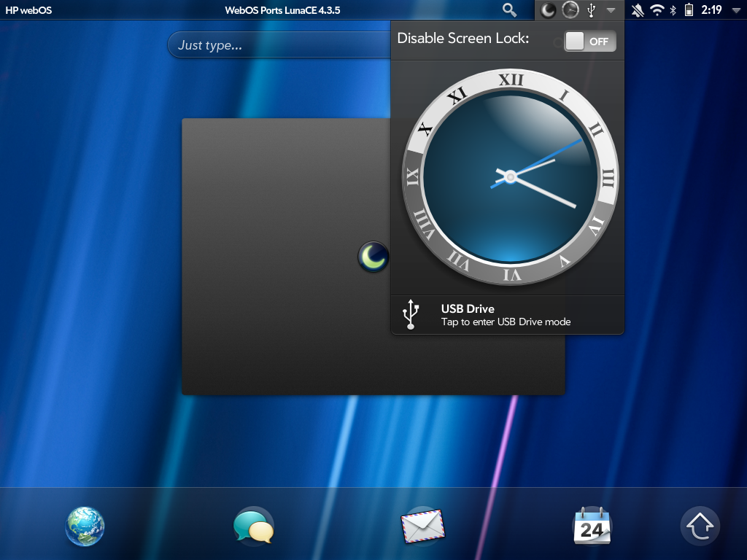
Task: Tap USB Drive to enter USB mode
Action: [x=507, y=315]
